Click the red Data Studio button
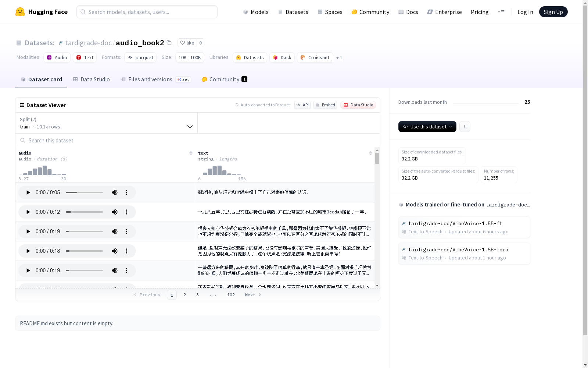588x368 pixels. click(358, 105)
